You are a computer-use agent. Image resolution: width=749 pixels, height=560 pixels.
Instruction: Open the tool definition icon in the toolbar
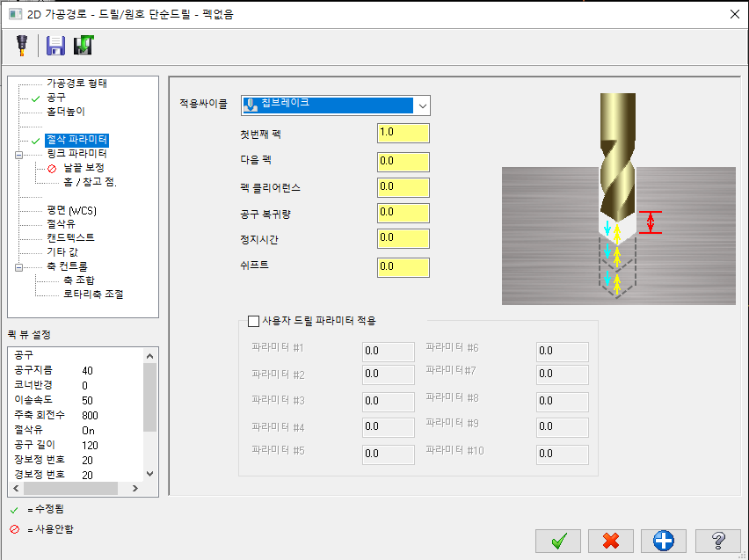click(x=22, y=46)
